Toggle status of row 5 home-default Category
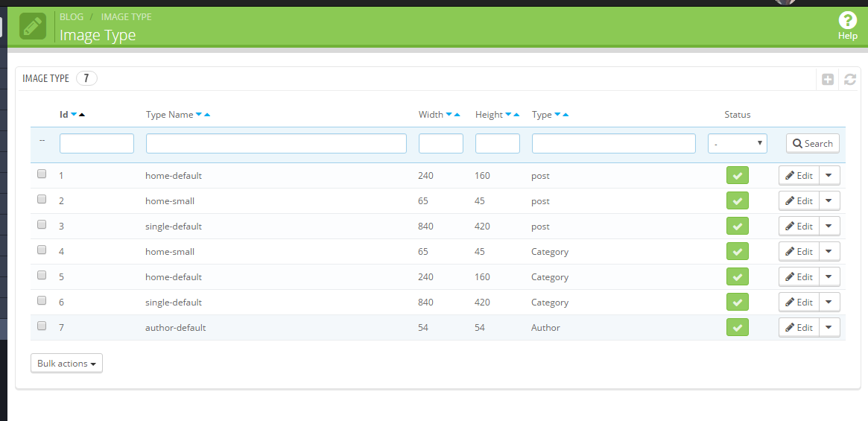The height and width of the screenshot is (421, 868). pyautogui.click(x=738, y=276)
